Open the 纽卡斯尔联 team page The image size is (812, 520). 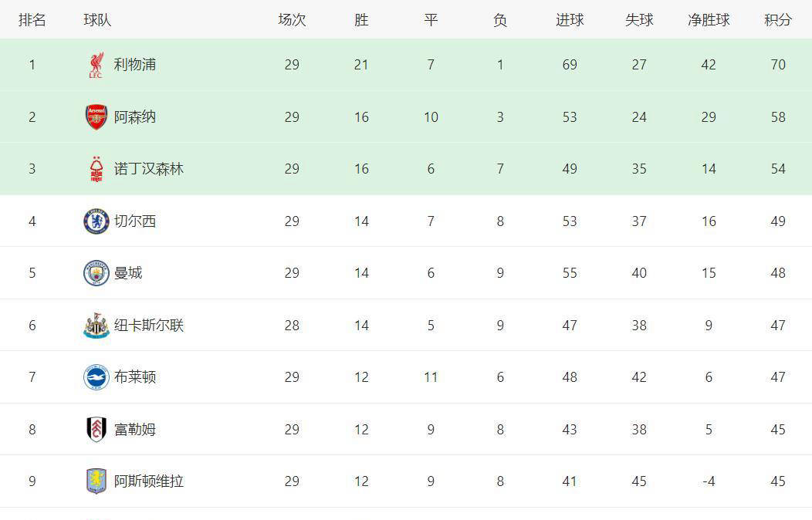[x=149, y=326]
